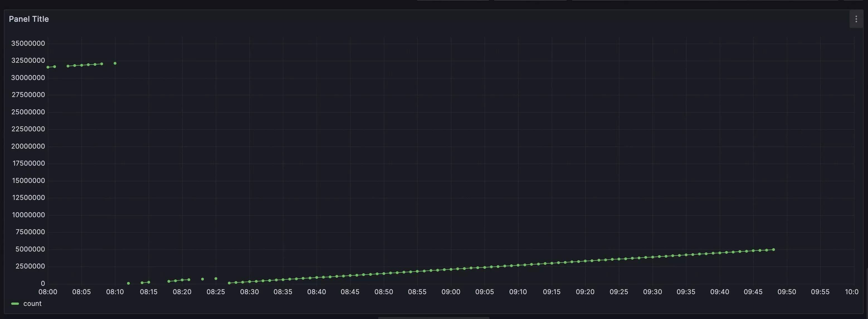Image resolution: width=868 pixels, height=319 pixels.
Task: Click the y-axis label 20000000
Action: point(28,146)
